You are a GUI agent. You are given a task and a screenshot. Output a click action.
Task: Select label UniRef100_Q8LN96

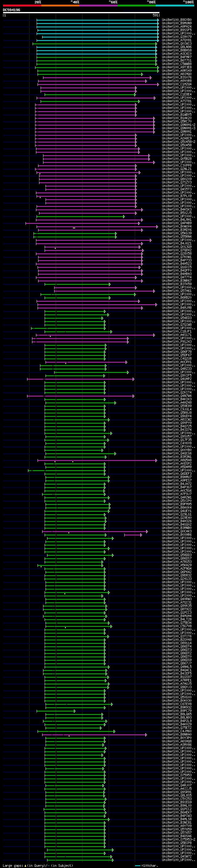point(177,47)
